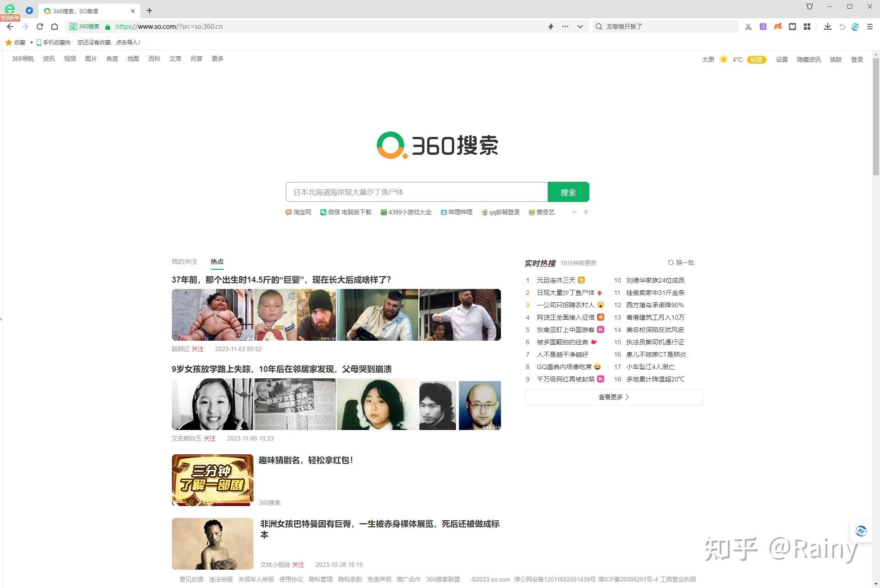Click import bookmarks 点击导入 prompt

coord(109,42)
